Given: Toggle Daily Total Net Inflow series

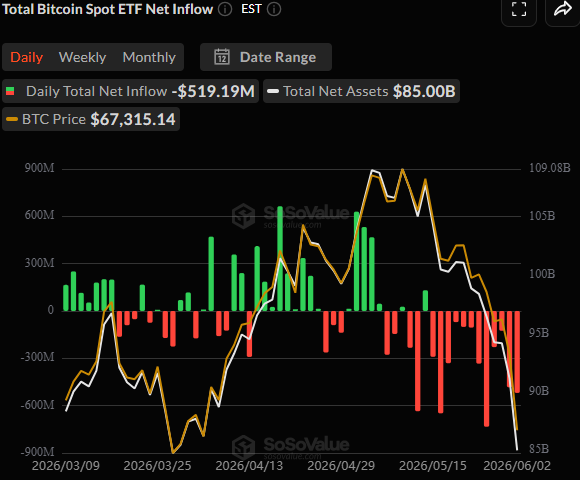Looking at the screenshot, I should point(130,91).
